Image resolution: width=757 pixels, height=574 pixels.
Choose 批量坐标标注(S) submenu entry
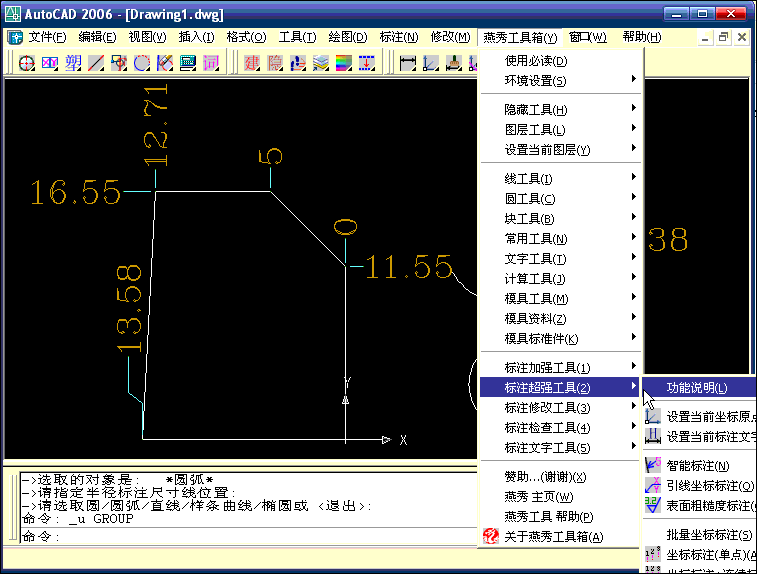(x=700, y=534)
